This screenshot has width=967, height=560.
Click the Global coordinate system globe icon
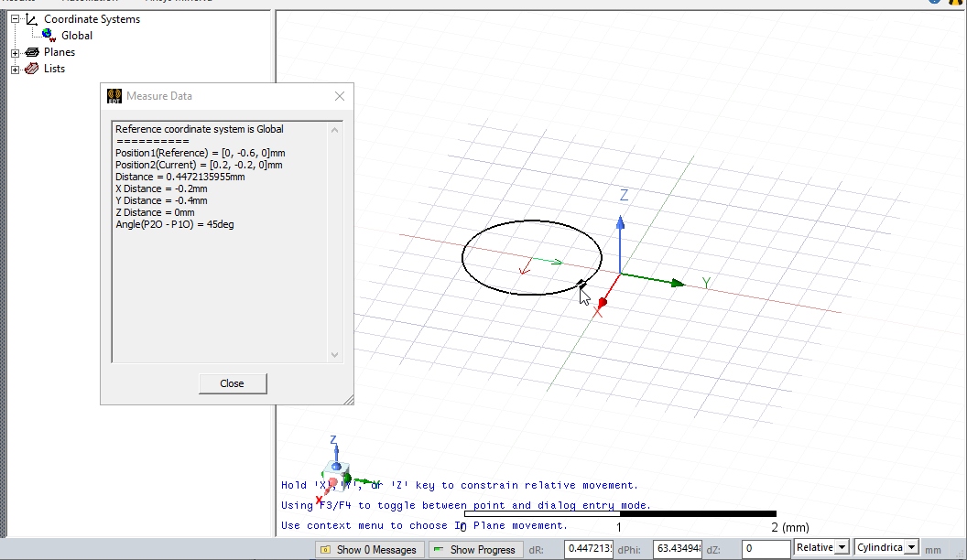tap(49, 35)
